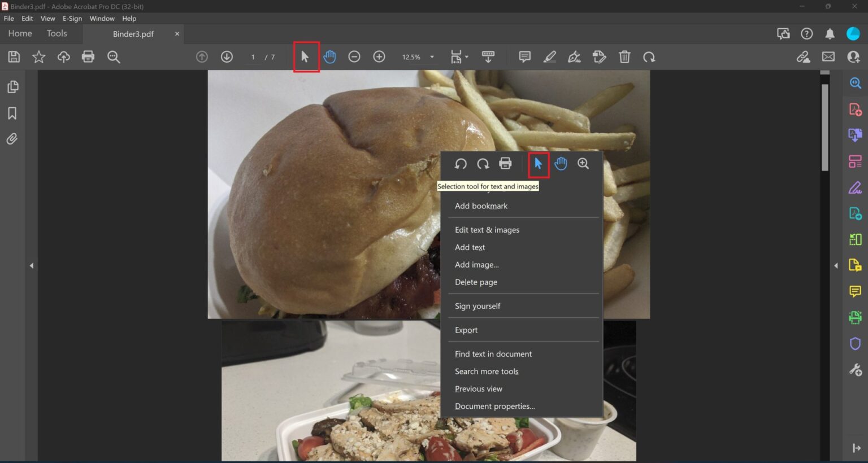Open the zoom percentage dropdown
The height and width of the screenshot is (463, 868).
432,56
